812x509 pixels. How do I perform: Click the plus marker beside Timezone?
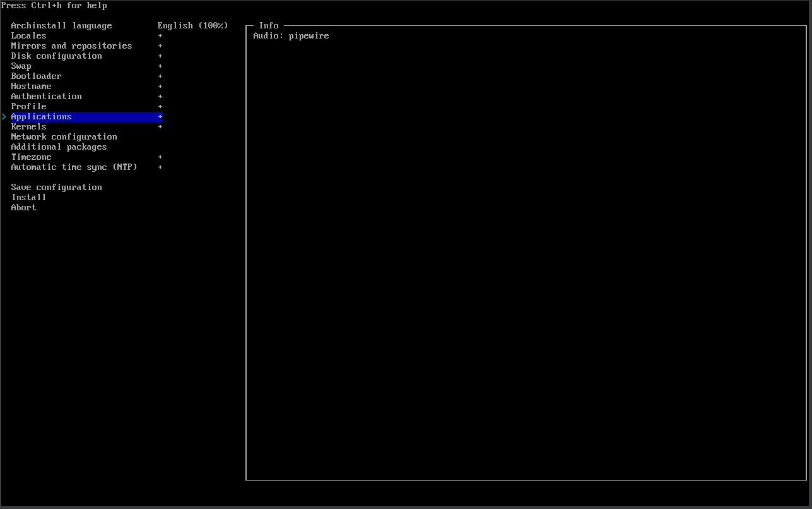point(160,157)
